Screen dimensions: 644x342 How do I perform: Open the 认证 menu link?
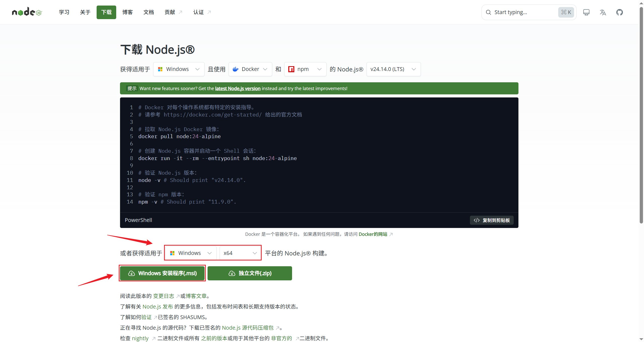click(x=202, y=12)
